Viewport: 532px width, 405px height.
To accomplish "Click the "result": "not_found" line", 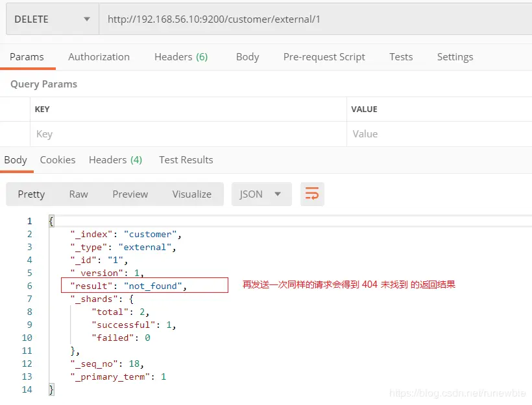I will (x=128, y=286).
